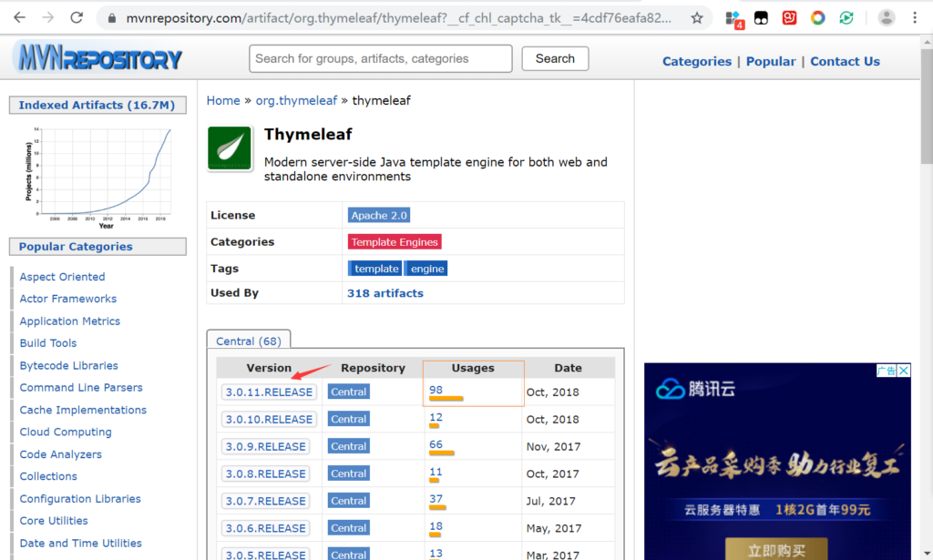The height and width of the screenshot is (560, 933).
Task: Open the Core Utilities category
Action: 54,521
